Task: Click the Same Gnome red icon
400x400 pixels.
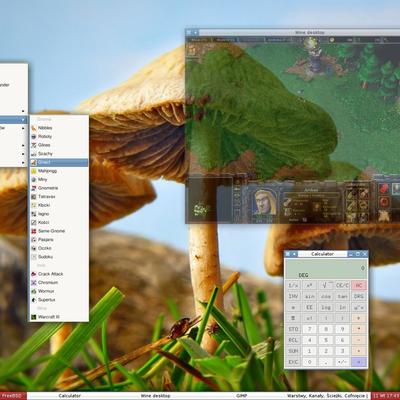Action: coord(34,231)
